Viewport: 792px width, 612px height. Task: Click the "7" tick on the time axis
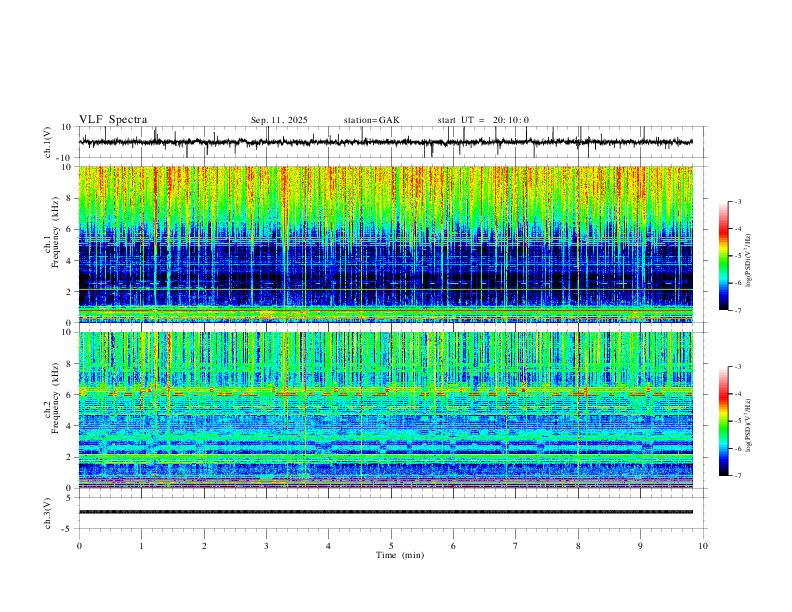pyautogui.click(x=516, y=546)
